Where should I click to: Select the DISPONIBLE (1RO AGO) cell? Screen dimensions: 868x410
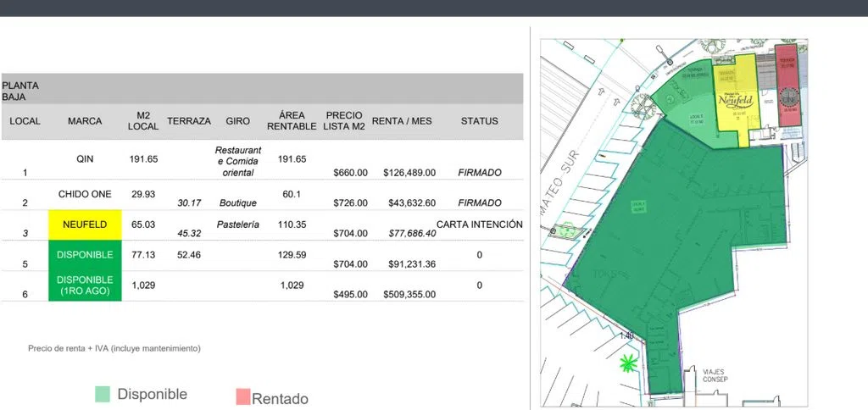click(85, 285)
